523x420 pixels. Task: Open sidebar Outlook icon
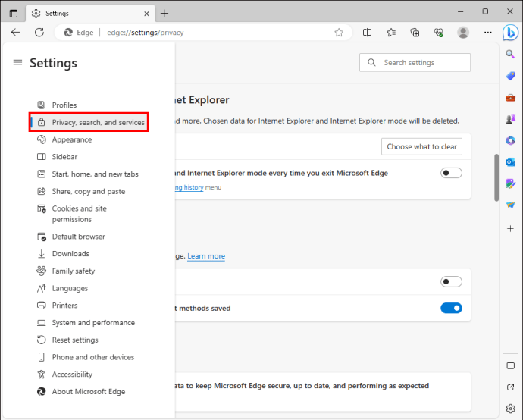(510, 162)
